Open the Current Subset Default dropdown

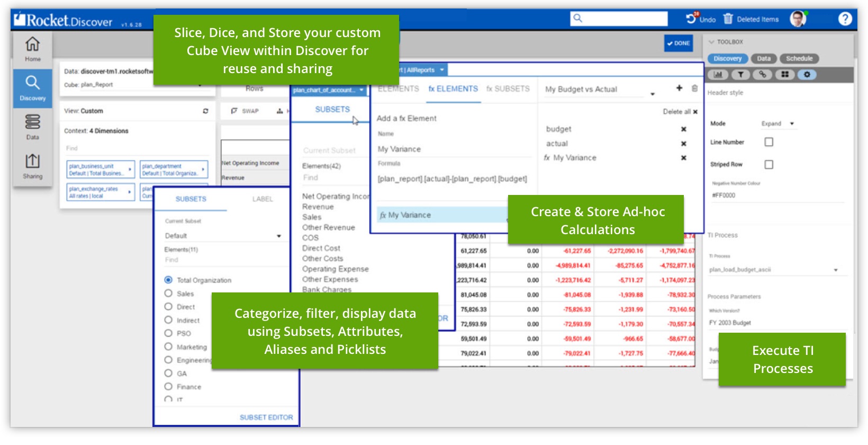click(x=223, y=236)
